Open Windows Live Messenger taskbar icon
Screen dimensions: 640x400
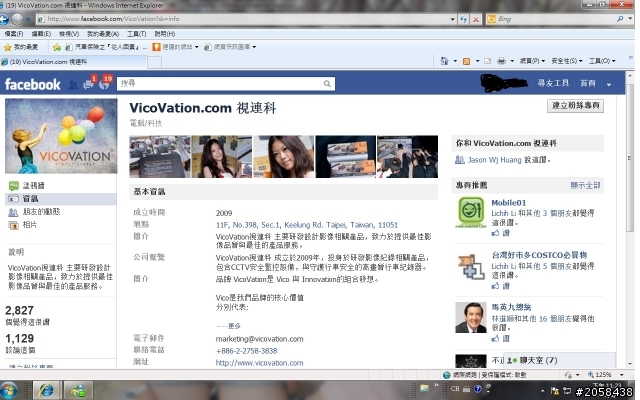pyautogui.click(x=78, y=391)
